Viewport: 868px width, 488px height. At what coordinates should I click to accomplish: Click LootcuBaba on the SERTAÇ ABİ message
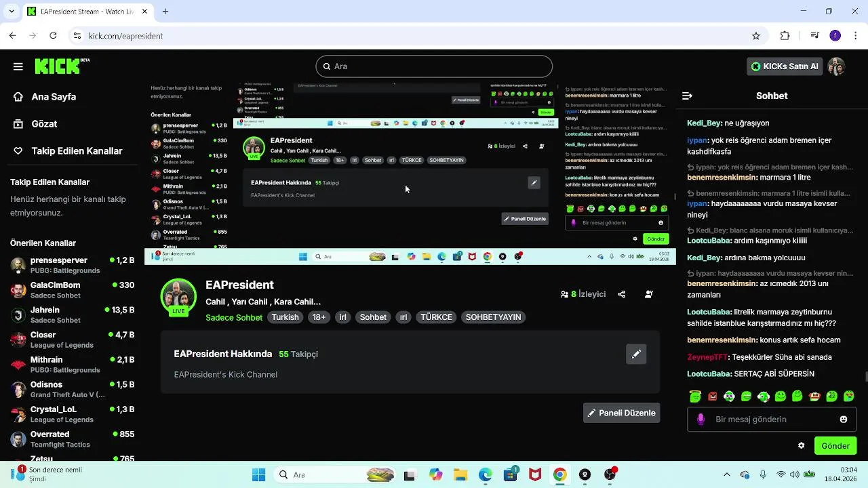point(709,374)
